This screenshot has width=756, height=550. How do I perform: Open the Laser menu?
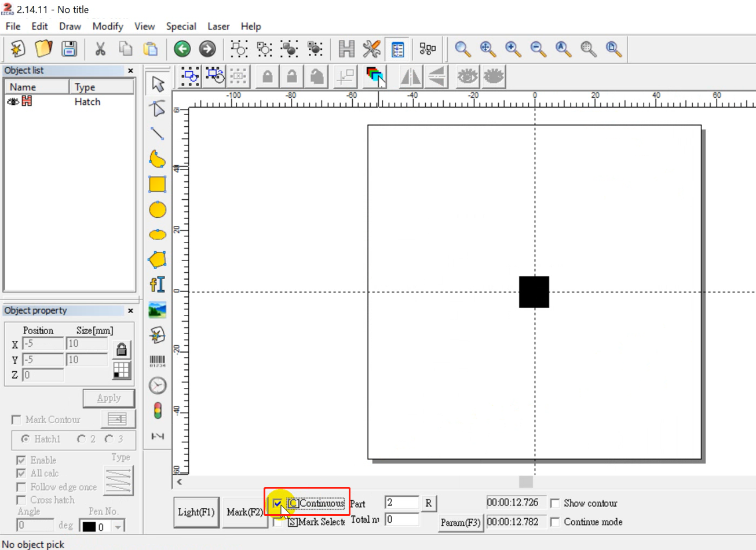(x=218, y=26)
